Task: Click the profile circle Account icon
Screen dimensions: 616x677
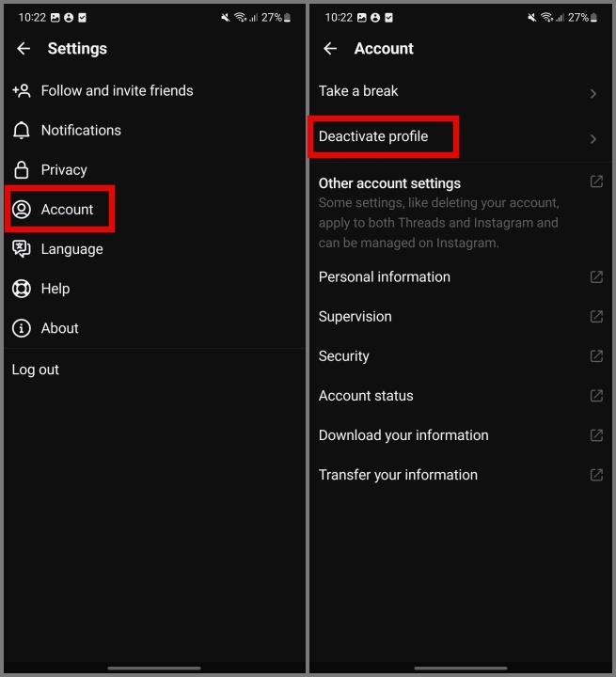Action: 22,210
